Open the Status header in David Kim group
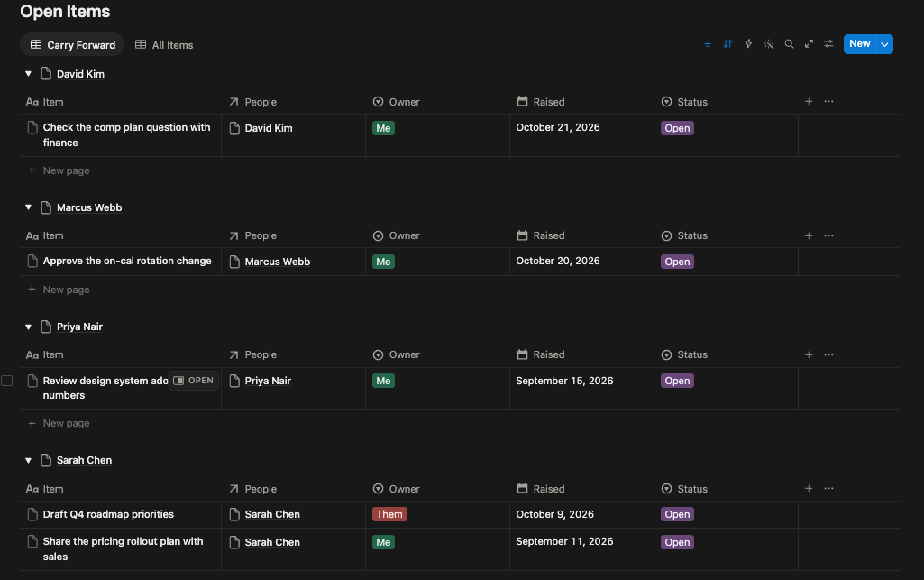 coord(684,102)
